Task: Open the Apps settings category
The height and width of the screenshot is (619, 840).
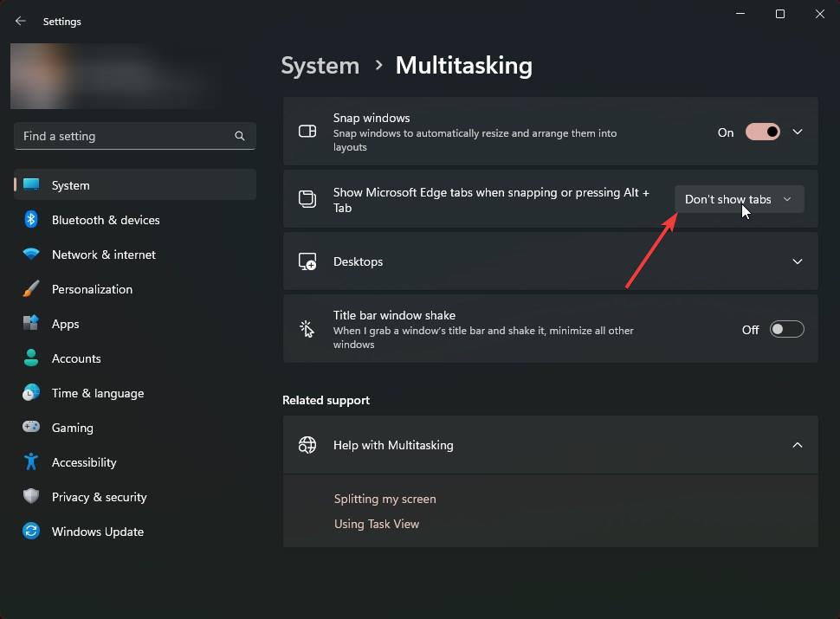Action: tap(66, 324)
